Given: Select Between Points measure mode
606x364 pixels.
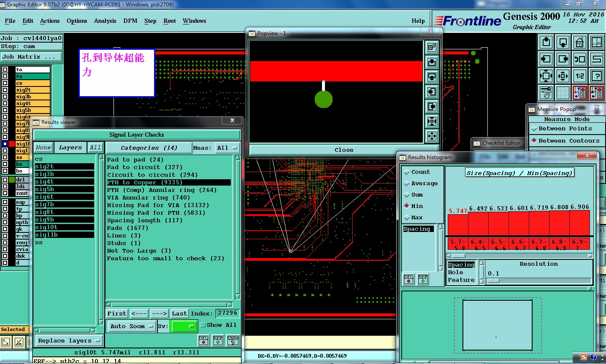Looking at the screenshot, I should (x=565, y=129).
